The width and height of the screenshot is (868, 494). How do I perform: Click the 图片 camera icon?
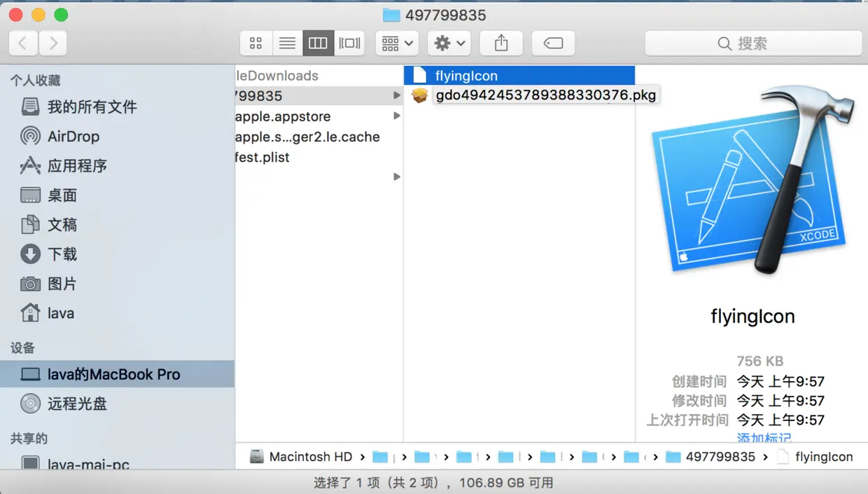pyautogui.click(x=30, y=284)
